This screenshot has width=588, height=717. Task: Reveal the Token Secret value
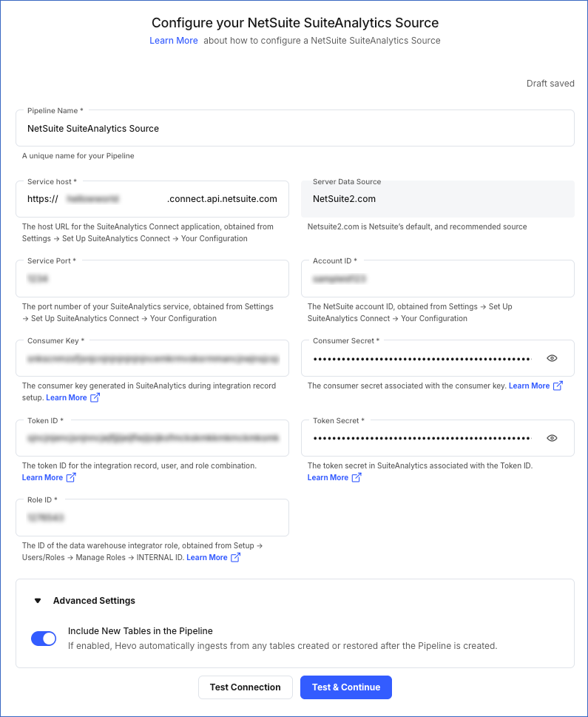(x=552, y=438)
